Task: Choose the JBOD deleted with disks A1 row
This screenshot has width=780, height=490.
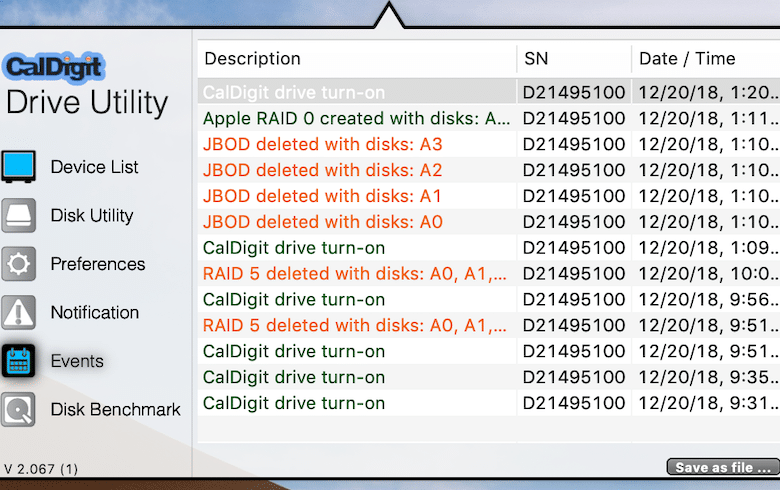Action: point(488,196)
